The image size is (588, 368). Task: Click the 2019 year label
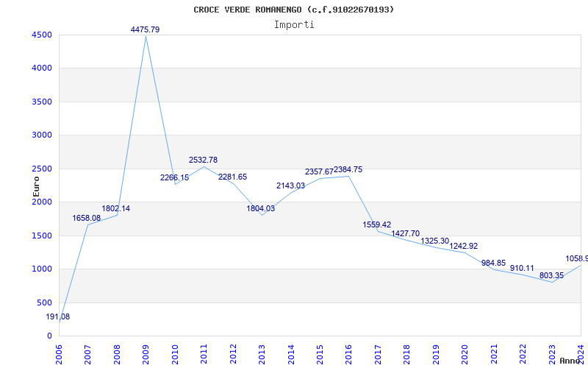[436, 354]
